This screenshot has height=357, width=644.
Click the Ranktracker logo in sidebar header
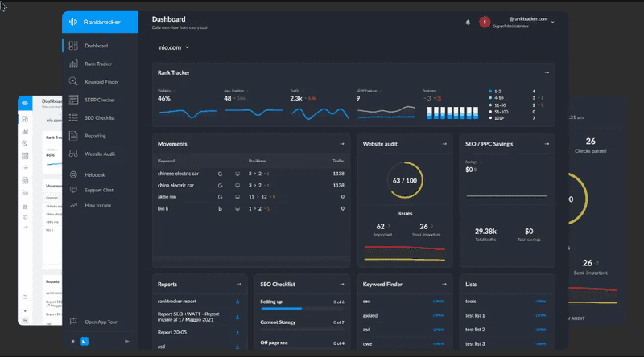click(x=95, y=23)
